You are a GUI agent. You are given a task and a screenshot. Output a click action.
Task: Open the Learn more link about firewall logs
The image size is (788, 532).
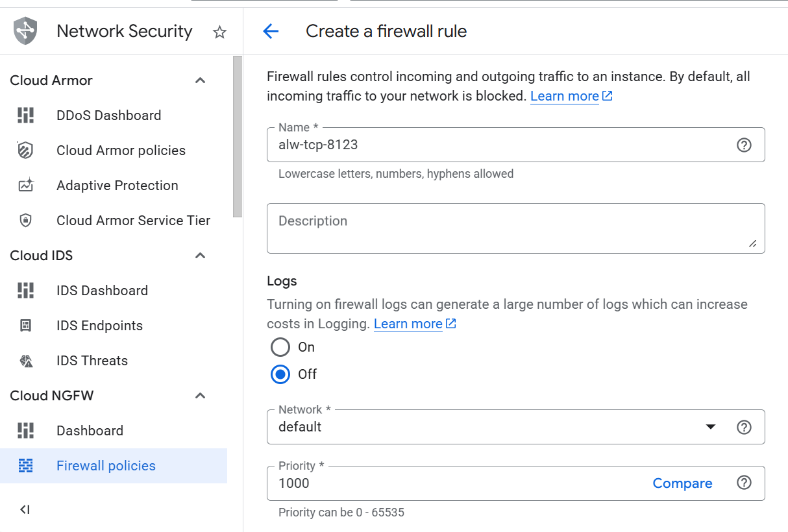pyautogui.click(x=408, y=323)
